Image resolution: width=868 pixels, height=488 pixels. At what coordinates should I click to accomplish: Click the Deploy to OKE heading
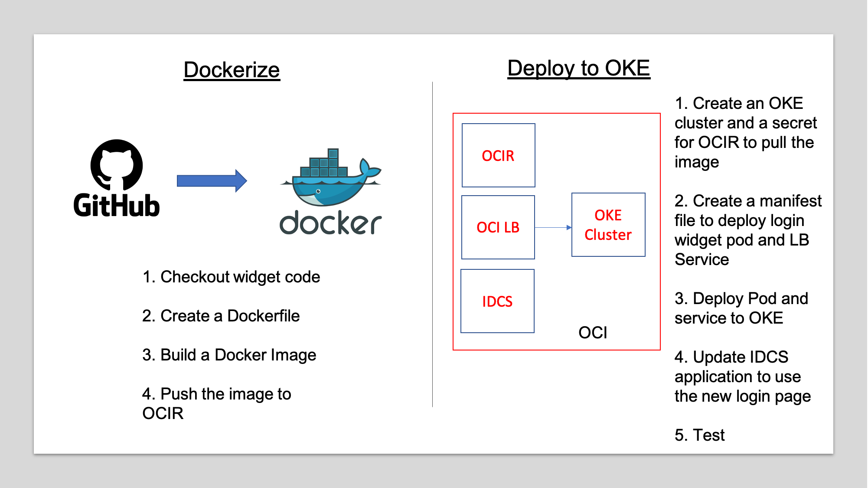tap(578, 68)
